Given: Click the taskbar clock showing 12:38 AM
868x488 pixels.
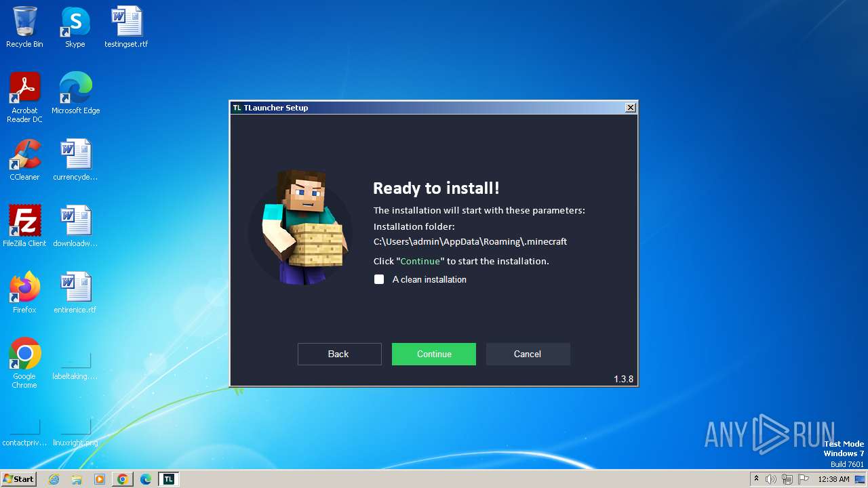Looking at the screenshot, I should tap(833, 479).
